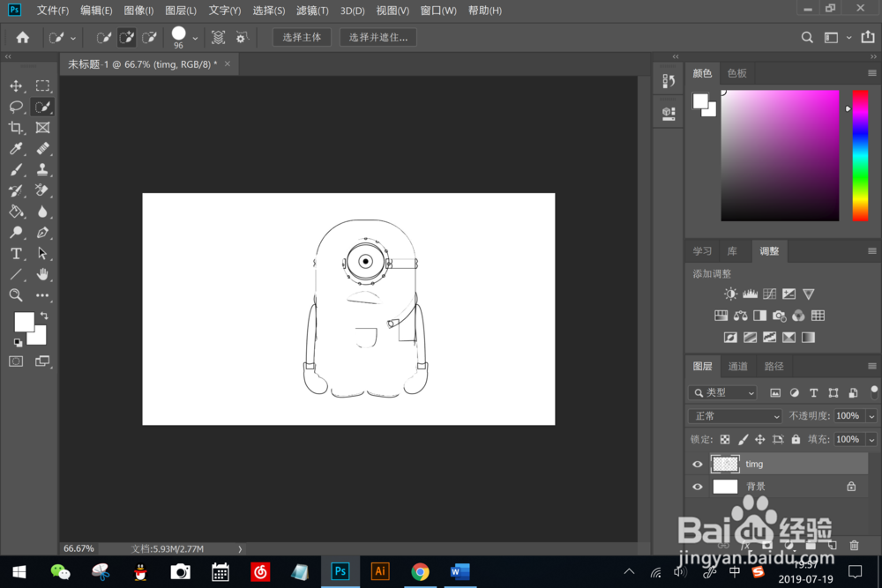Select the Dodge tool
Viewport: 882px width, 588px height.
(x=16, y=232)
